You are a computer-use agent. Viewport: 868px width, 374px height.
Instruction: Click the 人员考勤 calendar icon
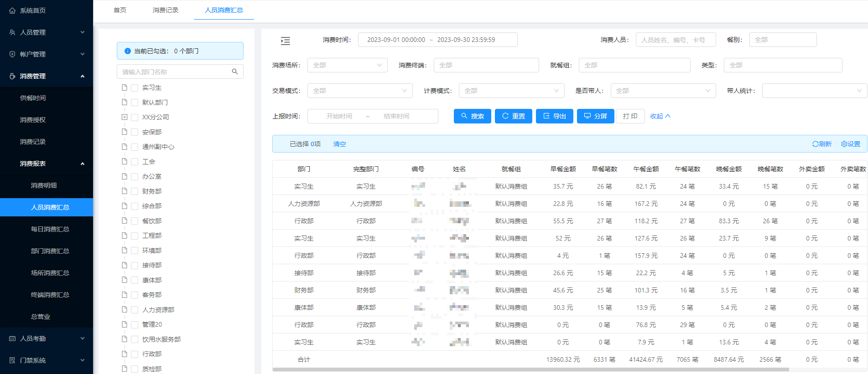(12, 338)
